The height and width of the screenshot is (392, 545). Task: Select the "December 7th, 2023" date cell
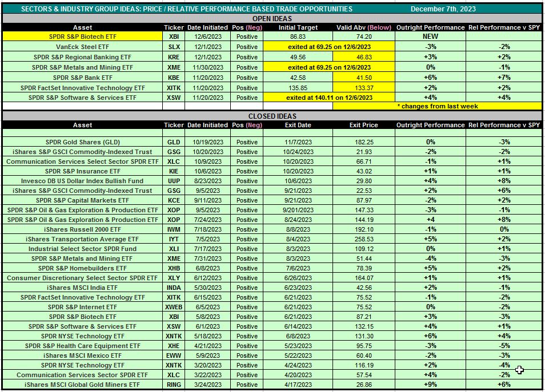coord(444,9)
